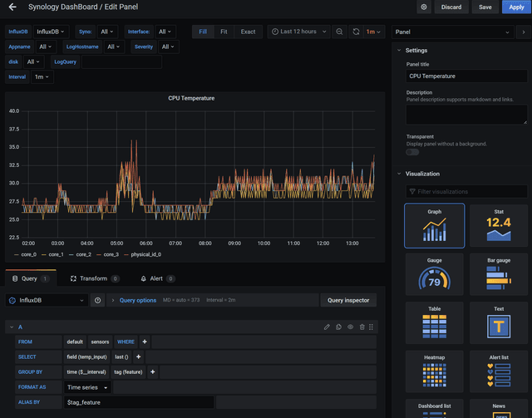
Task: Add a WHERE condition plus button
Action: pyautogui.click(x=145, y=342)
